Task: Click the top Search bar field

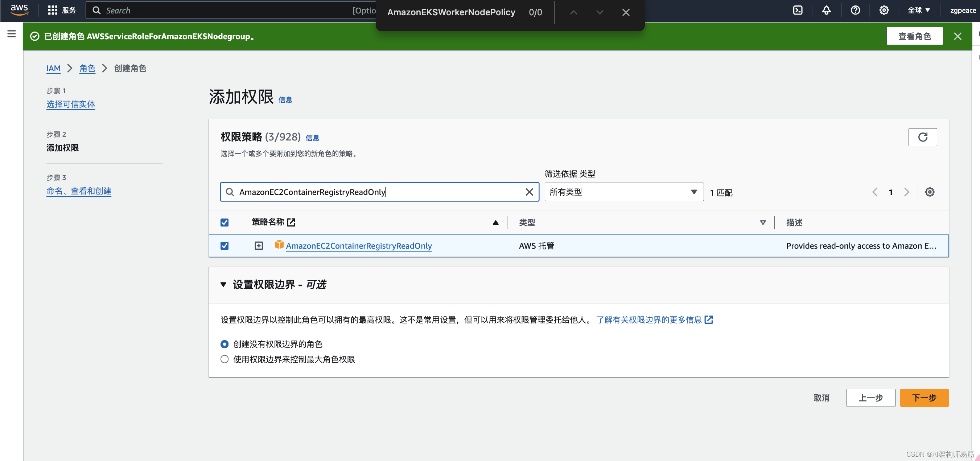Action: 231,10
